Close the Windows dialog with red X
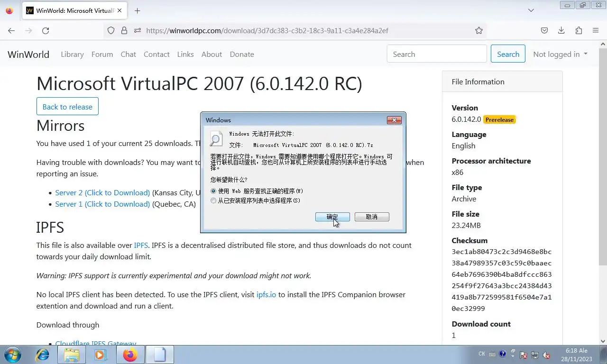 (x=394, y=120)
